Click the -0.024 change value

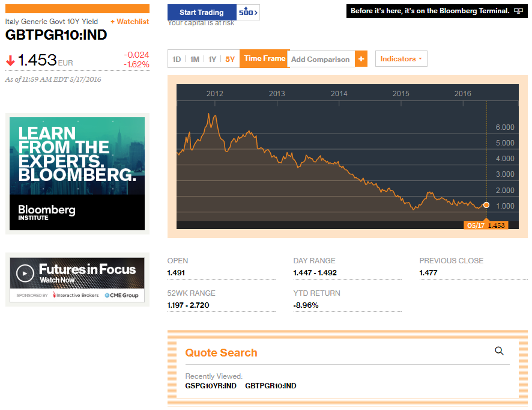[x=136, y=55]
